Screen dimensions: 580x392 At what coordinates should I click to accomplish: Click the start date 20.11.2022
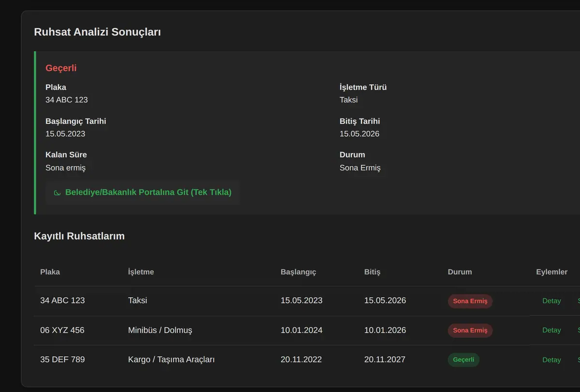pyautogui.click(x=301, y=359)
